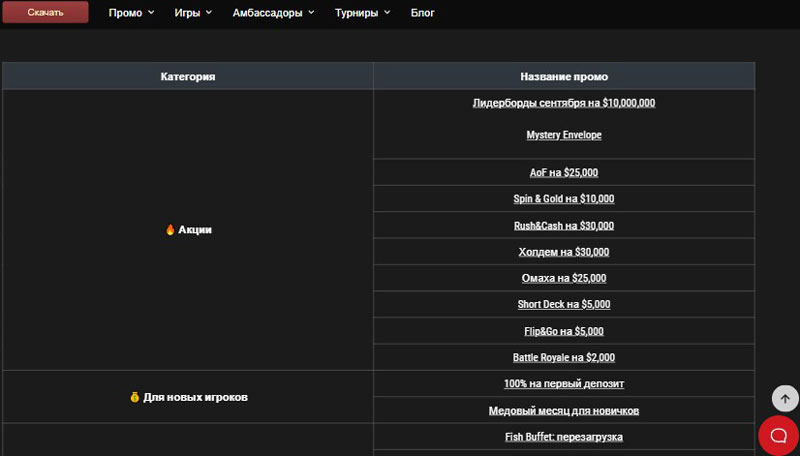The height and width of the screenshot is (456, 800).
Task: Open Short Deck на $5,000 link
Action: tap(563, 304)
